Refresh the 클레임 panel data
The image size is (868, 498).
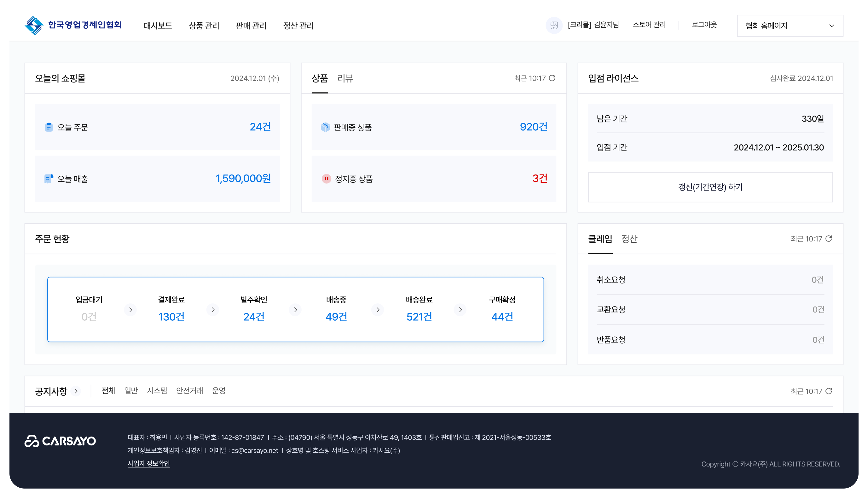pyautogui.click(x=828, y=238)
